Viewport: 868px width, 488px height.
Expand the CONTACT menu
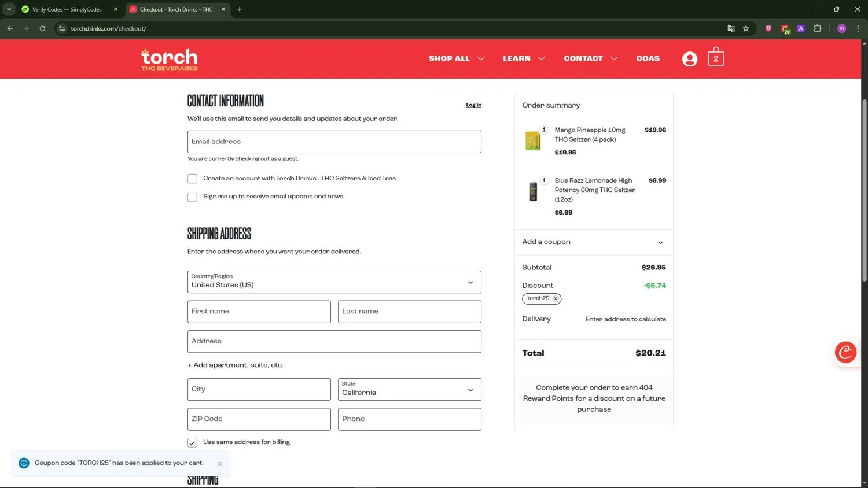590,58
